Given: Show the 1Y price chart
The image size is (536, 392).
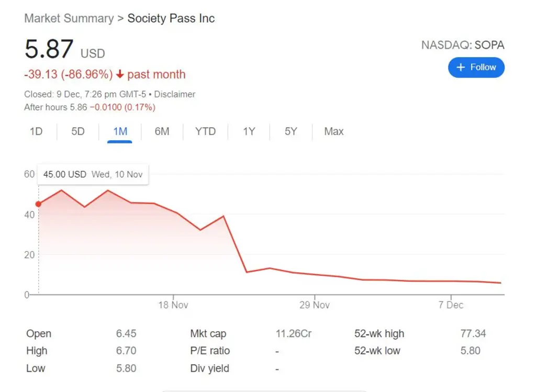Looking at the screenshot, I should (249, 131).
